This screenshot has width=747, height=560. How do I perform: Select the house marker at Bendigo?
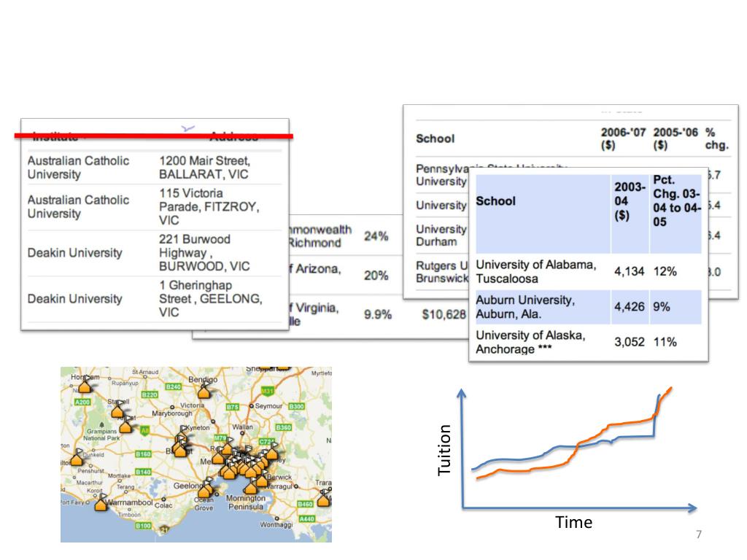point(204,392)
